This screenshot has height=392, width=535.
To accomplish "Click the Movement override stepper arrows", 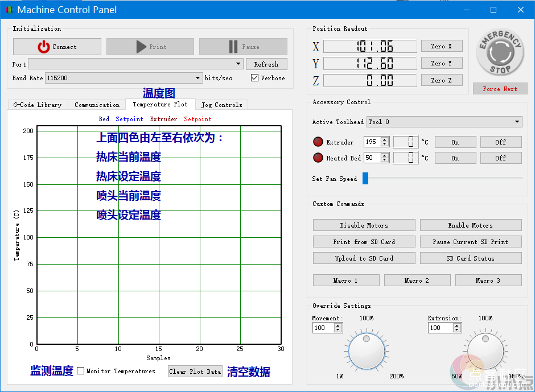I will pos(338,328).
